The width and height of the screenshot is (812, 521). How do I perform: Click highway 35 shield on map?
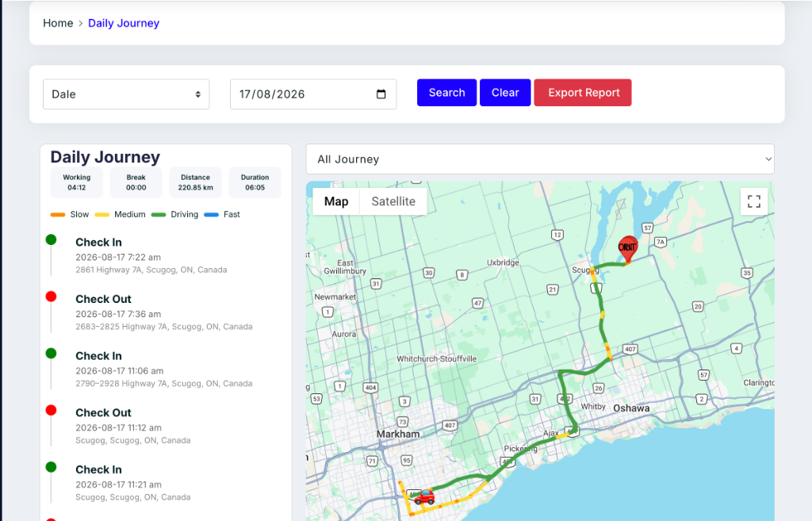tap(747, 273)
